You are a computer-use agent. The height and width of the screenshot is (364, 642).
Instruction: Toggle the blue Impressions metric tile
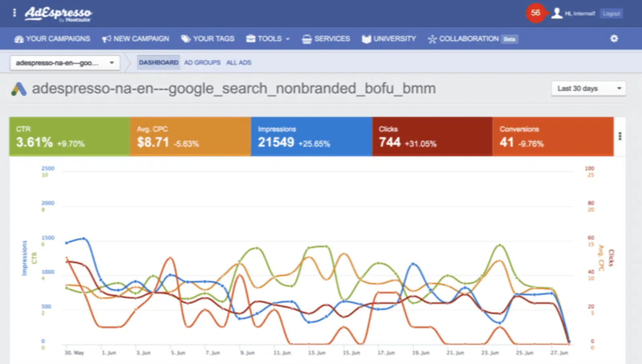[311, 136]
